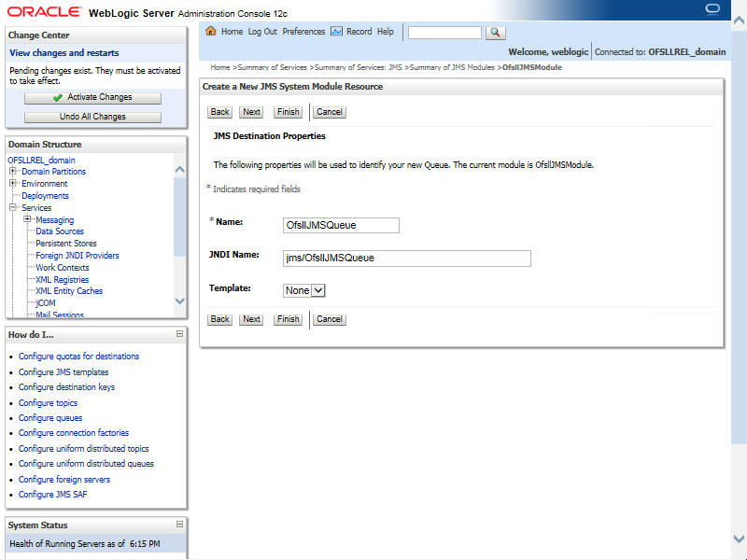Screen dimensions: 747x560
Task: Click the Name input field
Action: (x=341, y=225)
